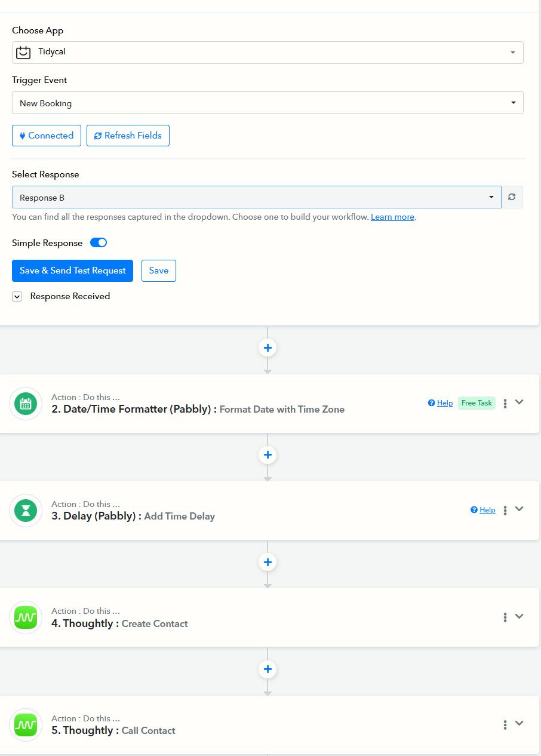This screenshot has width=541, height=756.
Task: Add step below Thoughtly Create Contact
Action: (x=268, y=669)
